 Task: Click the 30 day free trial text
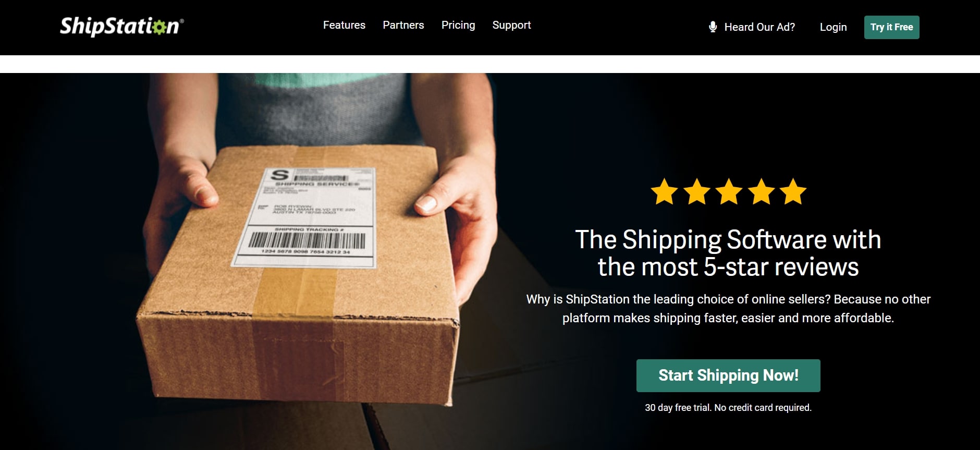[x=728, y=408]
